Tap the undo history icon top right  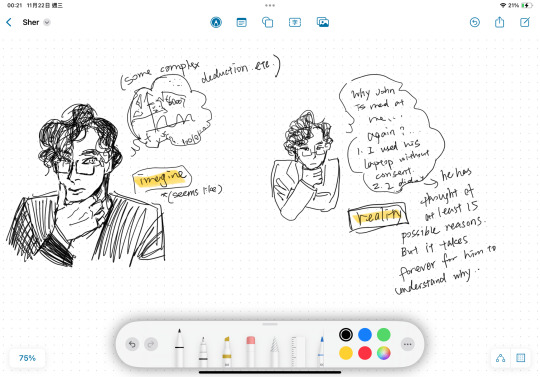[x=475, y=22]
